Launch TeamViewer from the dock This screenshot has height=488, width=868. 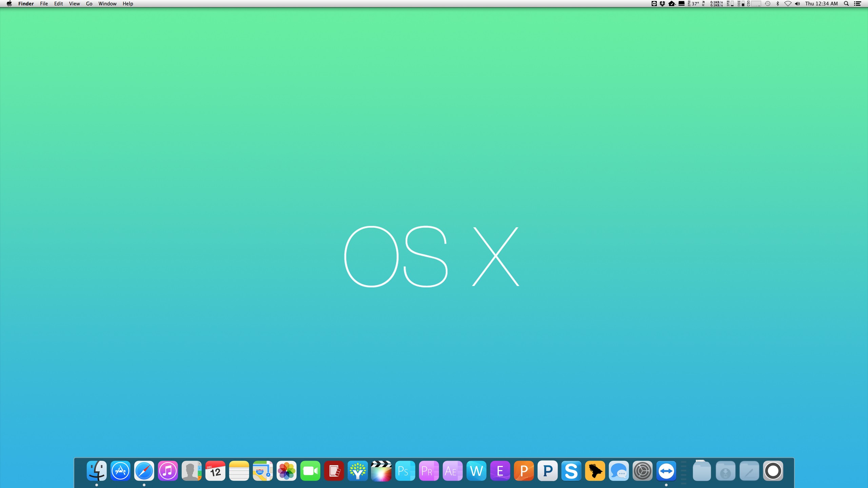(666, 471)
